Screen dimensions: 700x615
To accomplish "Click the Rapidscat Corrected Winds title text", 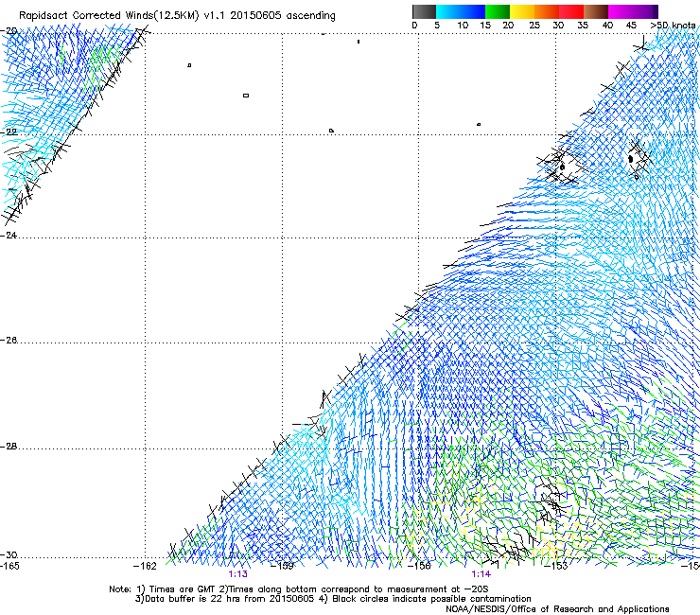I will click(x=177, y=15).
